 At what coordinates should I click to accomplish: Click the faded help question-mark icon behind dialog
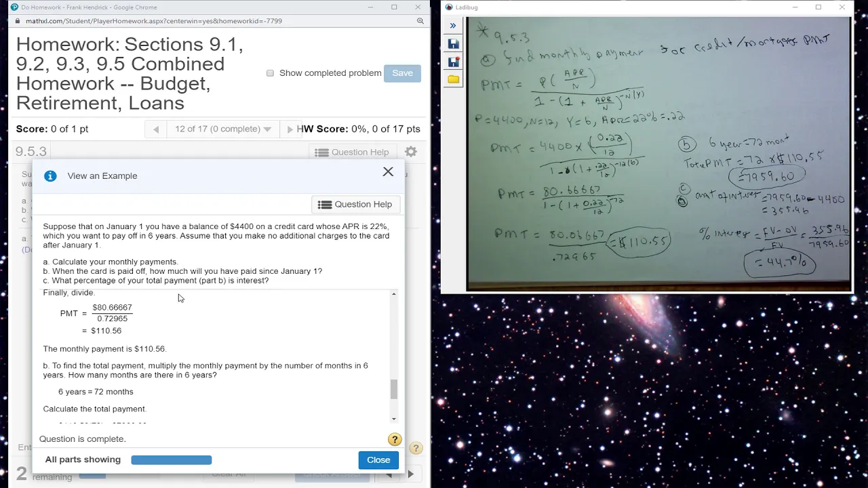416,448
